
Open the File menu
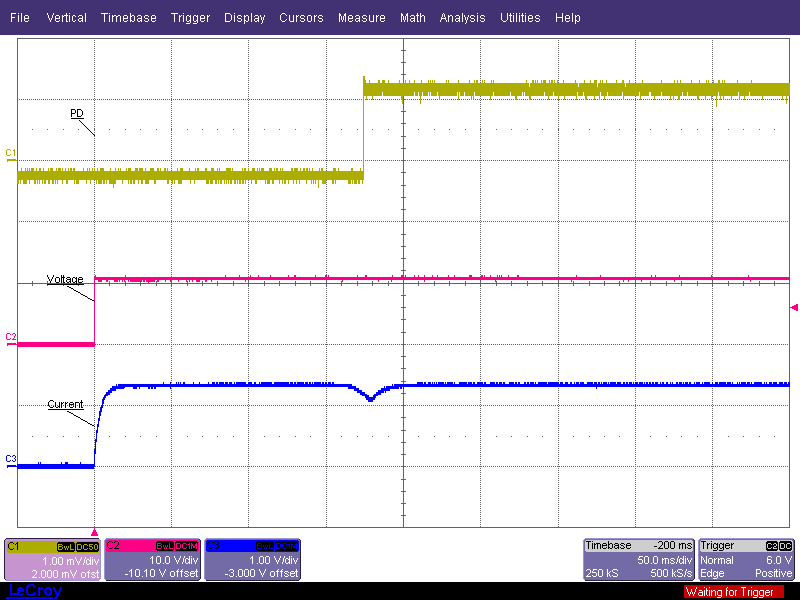point(20,18)
